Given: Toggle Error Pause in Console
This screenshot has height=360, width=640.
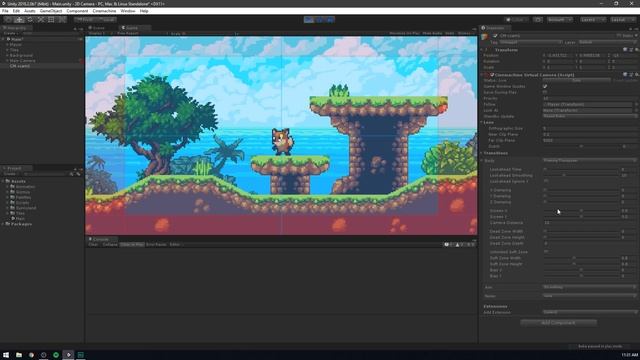Looking at the screenshot, I should click(156, 244).
